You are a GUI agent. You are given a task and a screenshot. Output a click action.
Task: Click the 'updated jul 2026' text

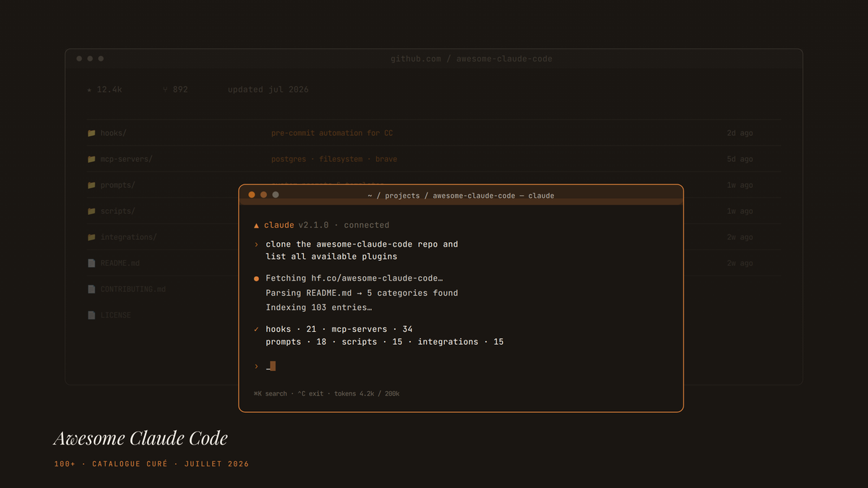click(x=268, y=90)
